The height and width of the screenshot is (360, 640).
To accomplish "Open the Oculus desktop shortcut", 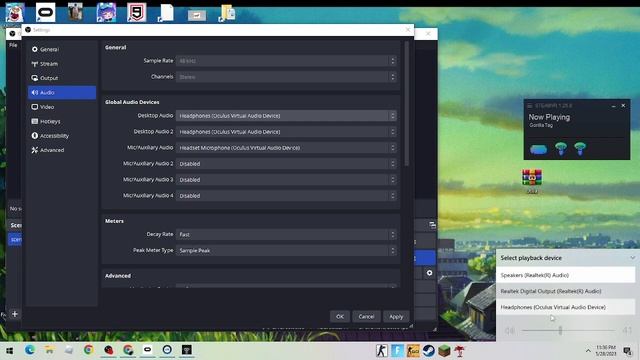I will click(45, 12).
